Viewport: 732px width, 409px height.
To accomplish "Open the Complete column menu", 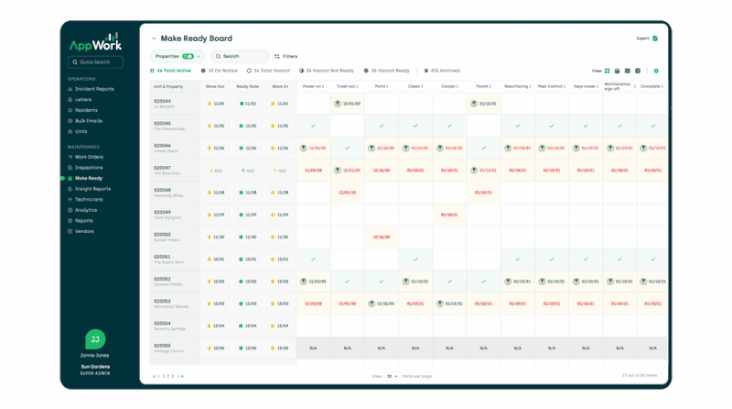I will (x=662, y=86).
